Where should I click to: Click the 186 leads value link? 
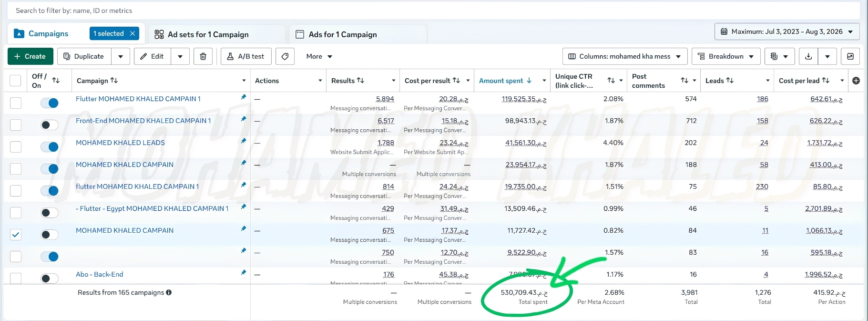pyautogui.click(x=763, y=99)
